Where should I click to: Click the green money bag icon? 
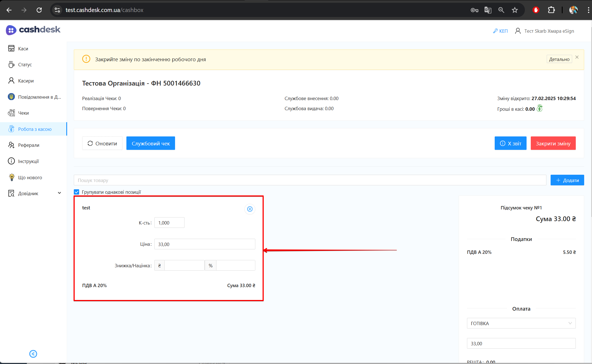pos(539,108)
